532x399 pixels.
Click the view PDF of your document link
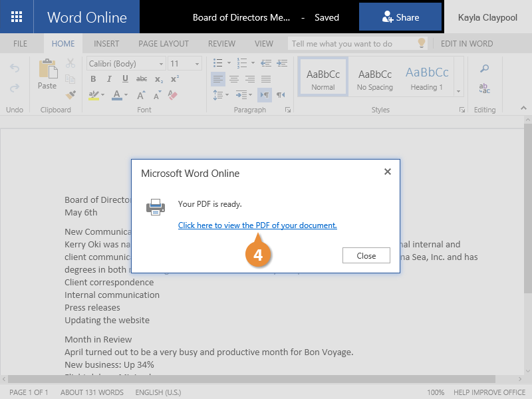[x=257, y=225]
